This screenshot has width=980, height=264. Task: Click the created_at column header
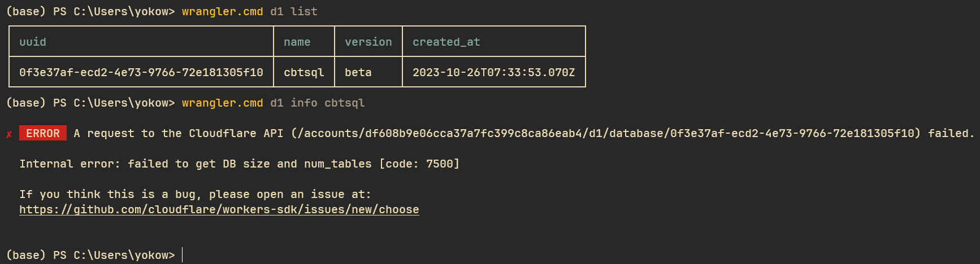(446, 42)
